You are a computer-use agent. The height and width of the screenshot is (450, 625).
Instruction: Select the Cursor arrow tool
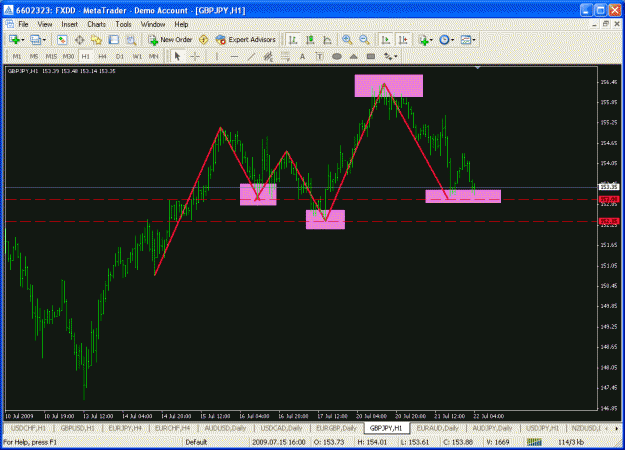[x=177, y=57]
